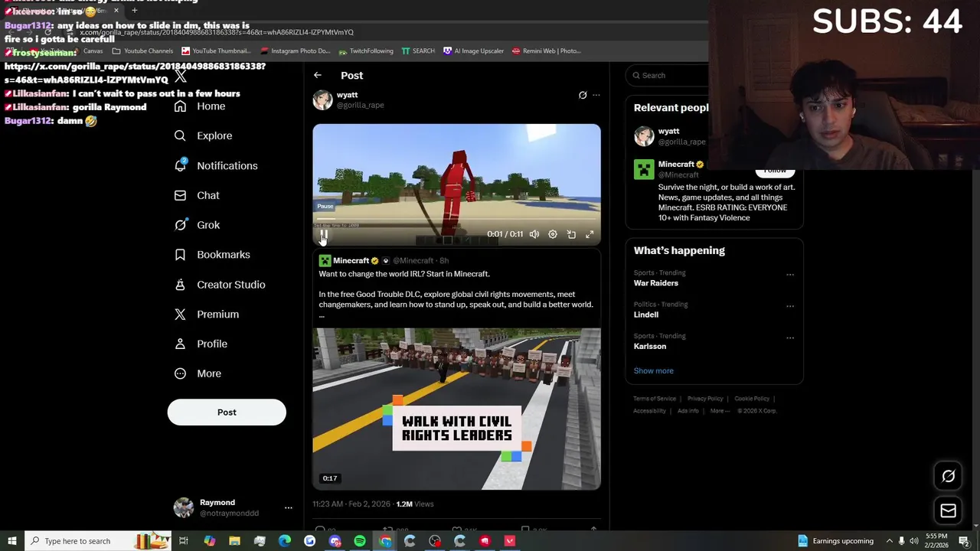
Task: Open the Youtube Channels bookmark folder
Action: 142,51
